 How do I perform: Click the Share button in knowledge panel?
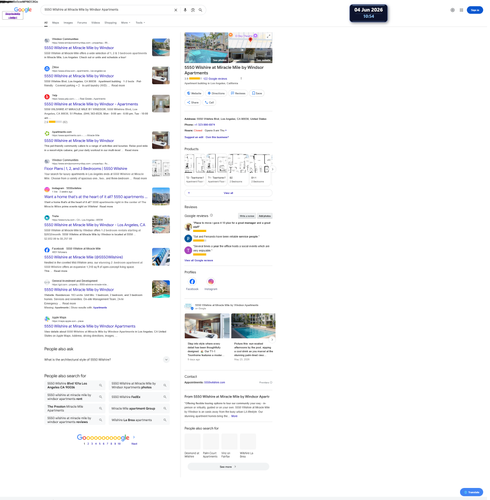(x=193, y=102)
